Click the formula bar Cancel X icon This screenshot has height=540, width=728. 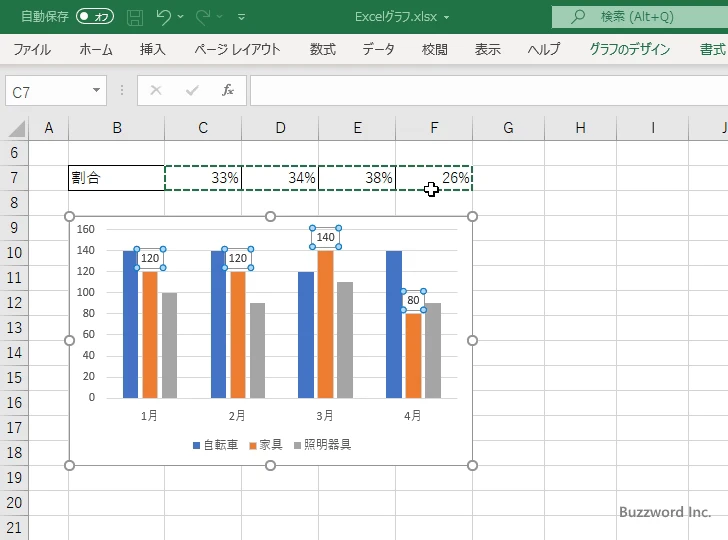coord(155,91)
